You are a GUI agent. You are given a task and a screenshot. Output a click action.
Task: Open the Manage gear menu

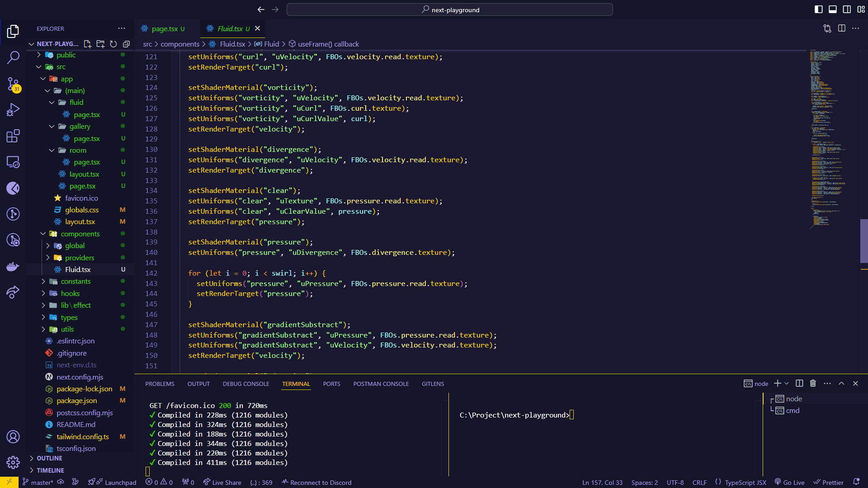coord(13,462)
